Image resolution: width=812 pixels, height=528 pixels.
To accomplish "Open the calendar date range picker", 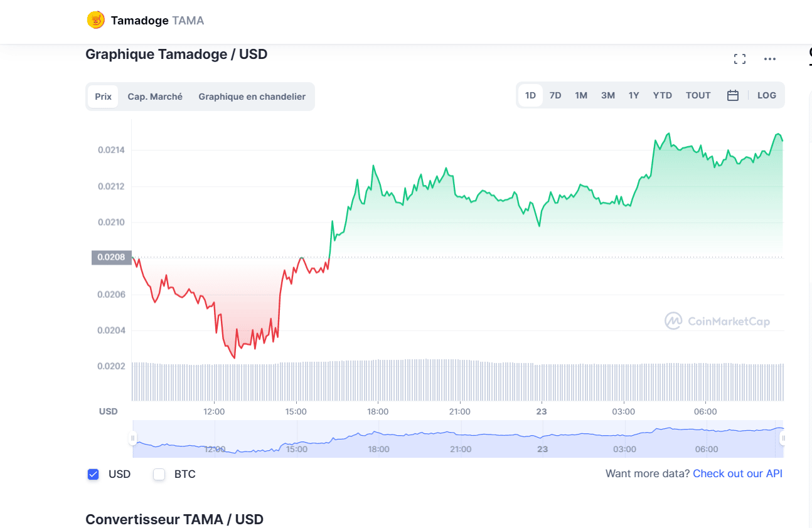I will (x=732, y=95).
